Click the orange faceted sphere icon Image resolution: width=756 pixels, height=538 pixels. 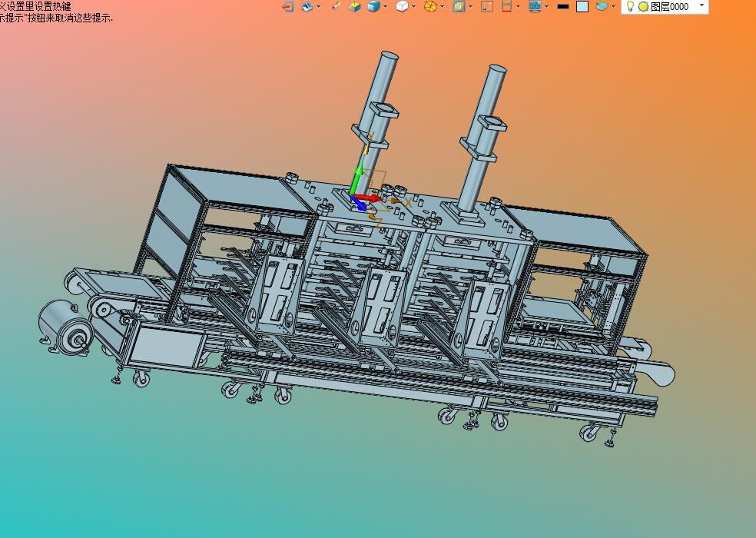pyautogui.click(x=430, y=6)
